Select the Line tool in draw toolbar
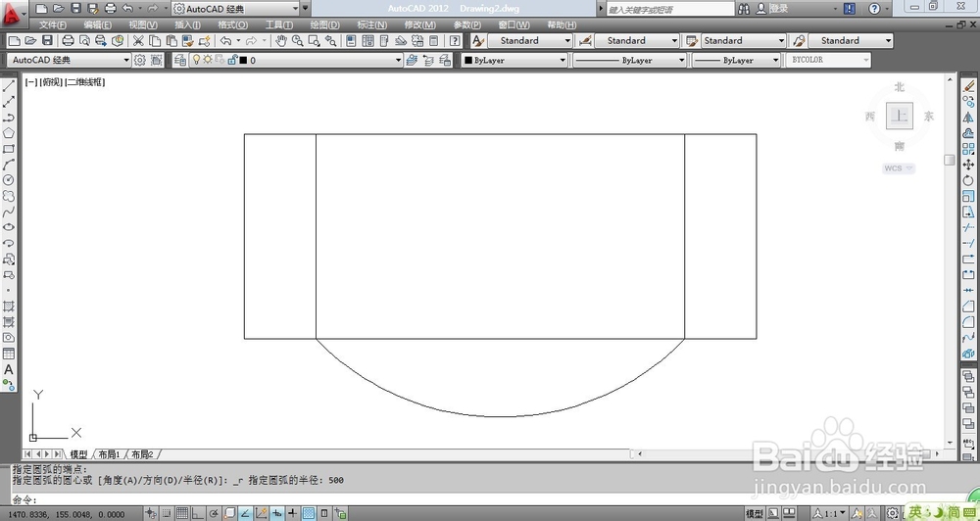This screenshot has width=980, height=521. point(9,85)
